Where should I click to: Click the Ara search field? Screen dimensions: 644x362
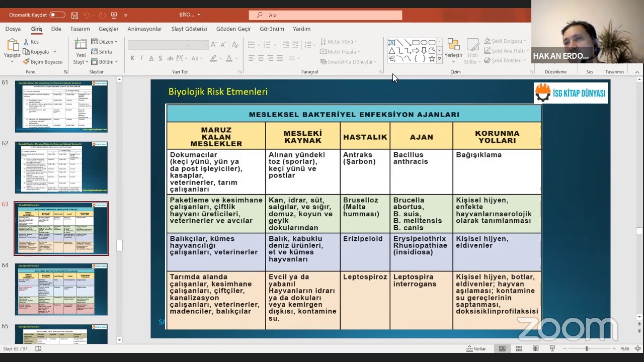(326, 15)
